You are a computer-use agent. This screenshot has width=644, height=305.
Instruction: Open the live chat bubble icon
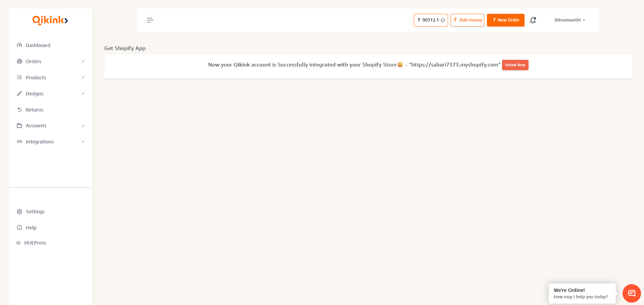(x=631, y=293)
